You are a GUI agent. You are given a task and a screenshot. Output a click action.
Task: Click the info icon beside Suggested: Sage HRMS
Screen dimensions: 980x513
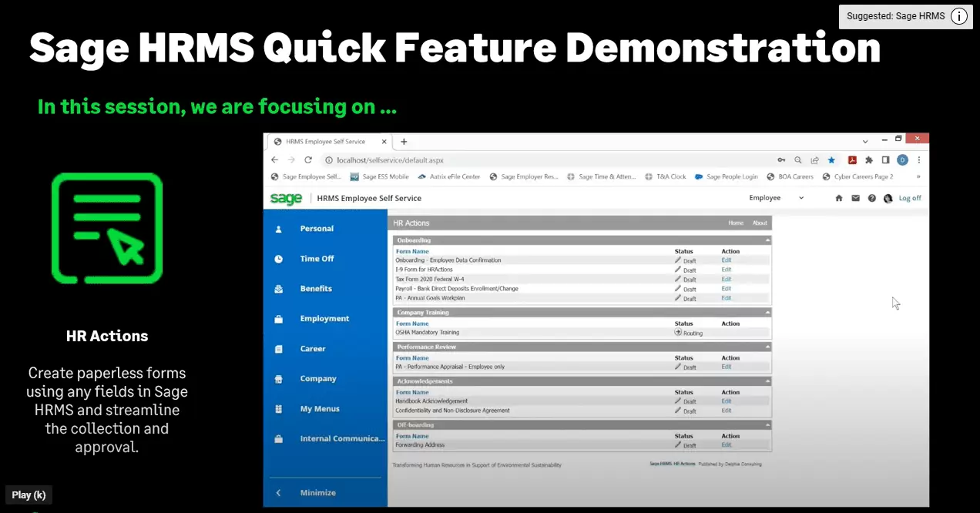[x=959, y=16]
